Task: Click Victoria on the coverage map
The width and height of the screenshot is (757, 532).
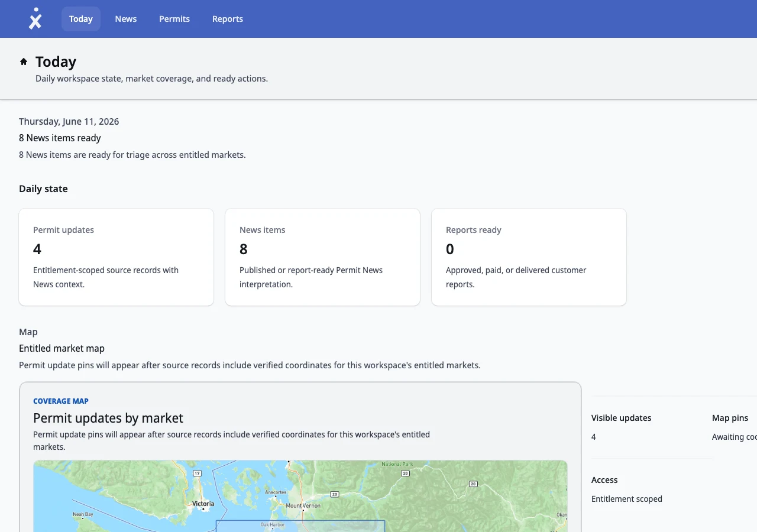Action: click(203, 504)
